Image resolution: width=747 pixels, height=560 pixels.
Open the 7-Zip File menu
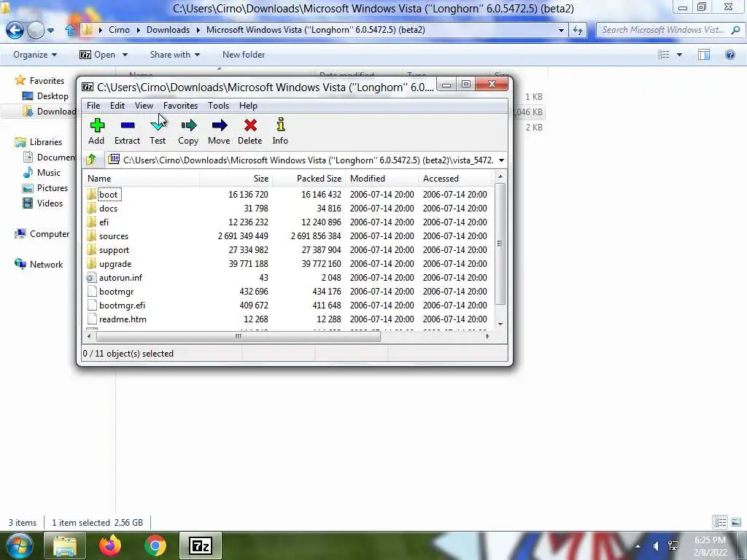tap(93, 106)
